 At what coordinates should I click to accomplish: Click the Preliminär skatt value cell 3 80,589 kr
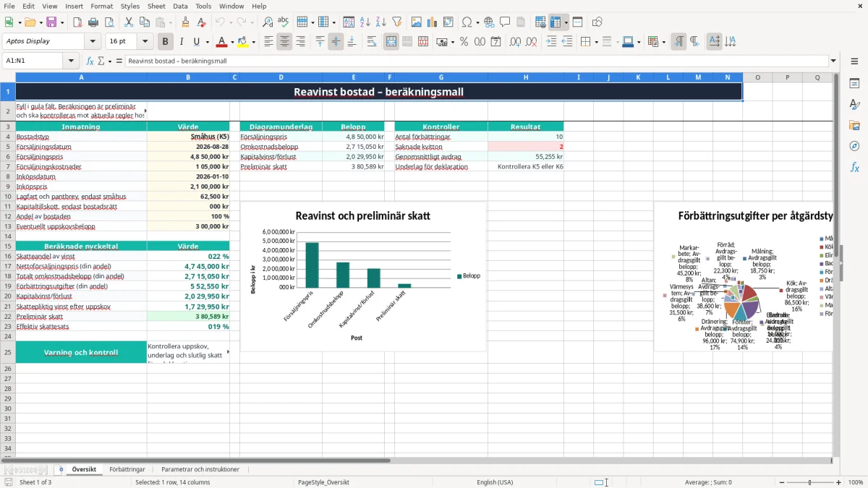pos(188,317)
